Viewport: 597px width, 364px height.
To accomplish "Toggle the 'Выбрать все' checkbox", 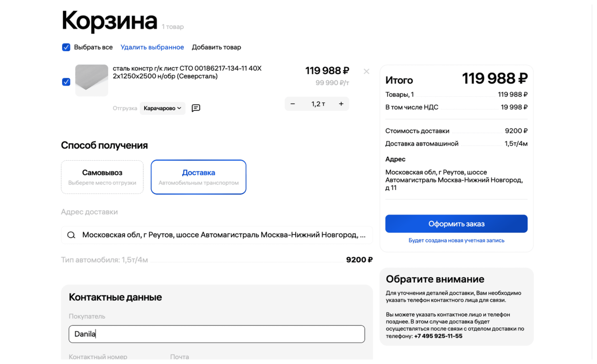I will (66, 47).
